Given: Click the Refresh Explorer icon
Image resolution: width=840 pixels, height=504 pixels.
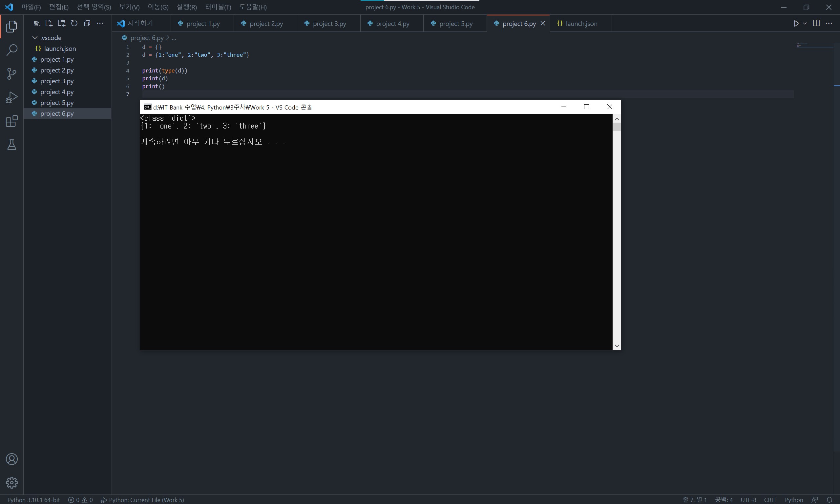Looking at the screenshot, I should pos(74,23).
